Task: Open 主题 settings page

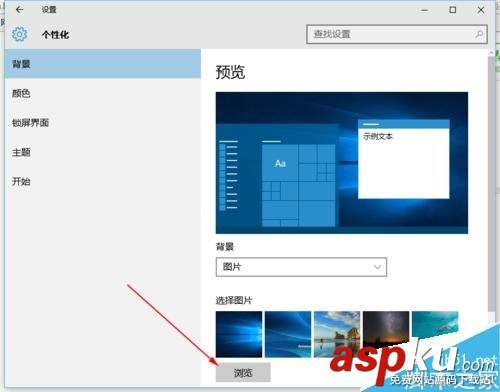Action: [103, 152]
